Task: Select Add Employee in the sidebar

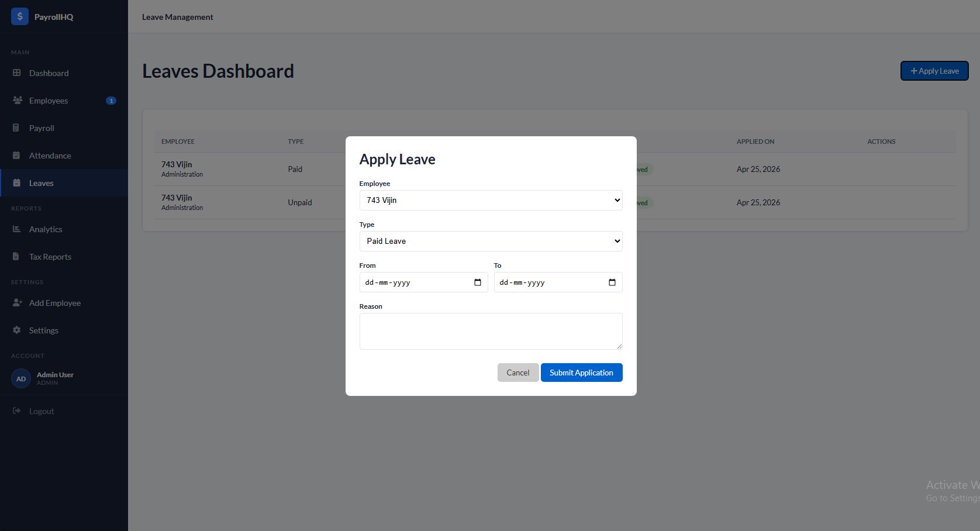Action: coord(54,303)
